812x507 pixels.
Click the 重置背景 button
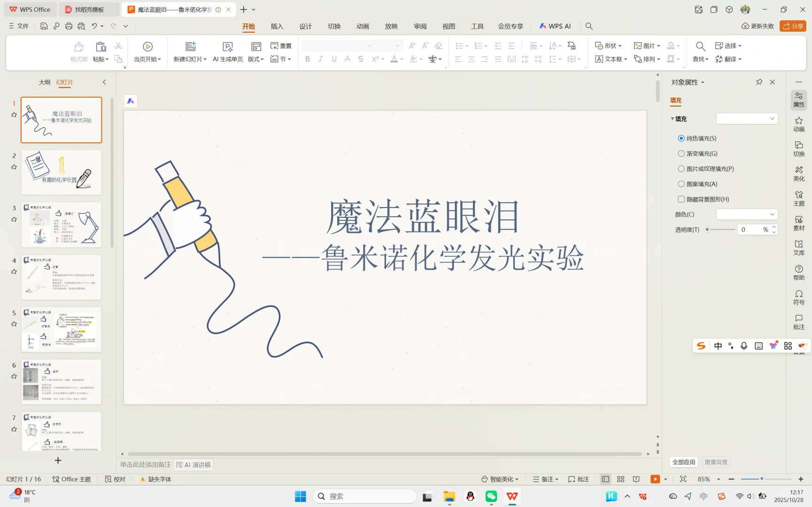pos(716,462)
